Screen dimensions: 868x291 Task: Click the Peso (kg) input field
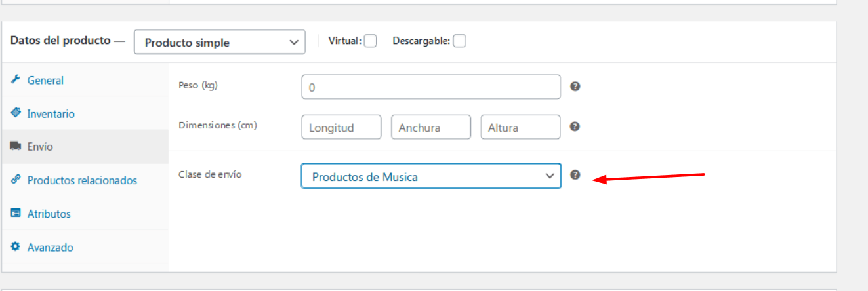[x=431, y=87]
